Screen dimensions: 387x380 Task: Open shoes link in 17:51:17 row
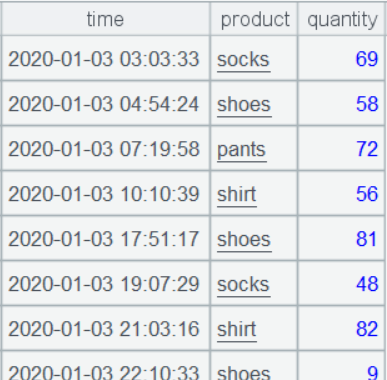point(244,239)
